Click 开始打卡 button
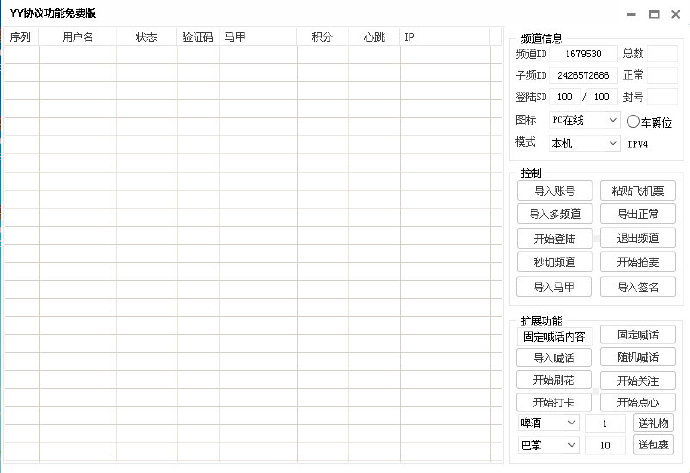Viewport: 690px width, 473px height. tap(554, 402)
